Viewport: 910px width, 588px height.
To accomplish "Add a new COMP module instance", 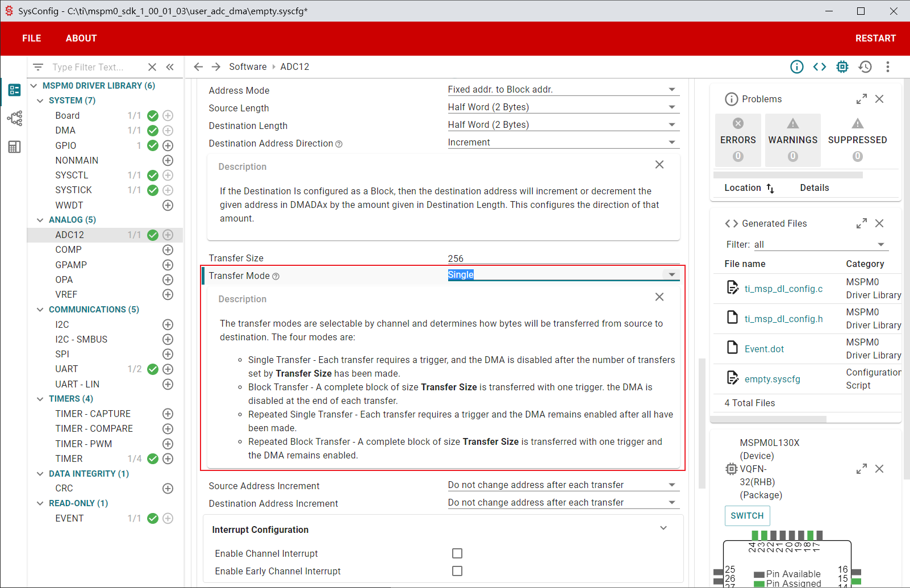I will coord(168,250).
